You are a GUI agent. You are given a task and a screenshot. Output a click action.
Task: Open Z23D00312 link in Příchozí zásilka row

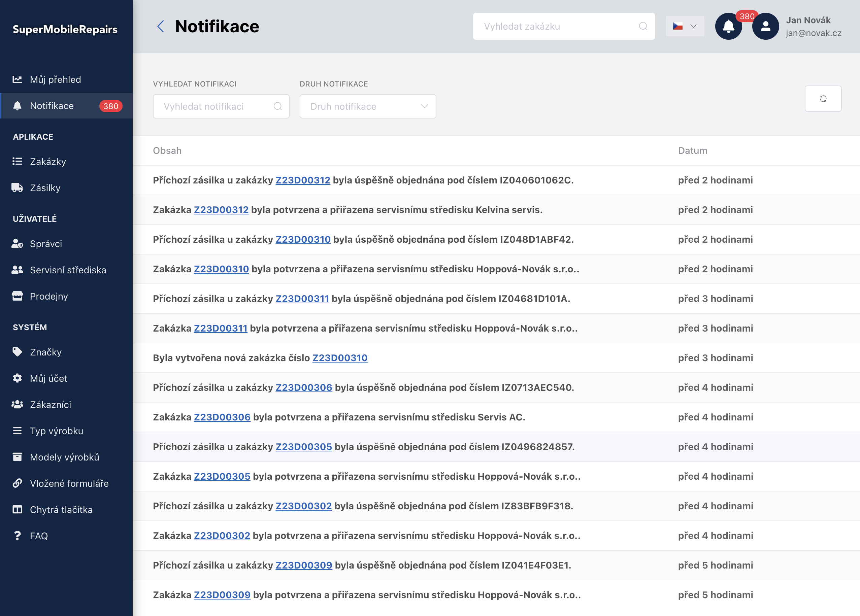[303, 180]
